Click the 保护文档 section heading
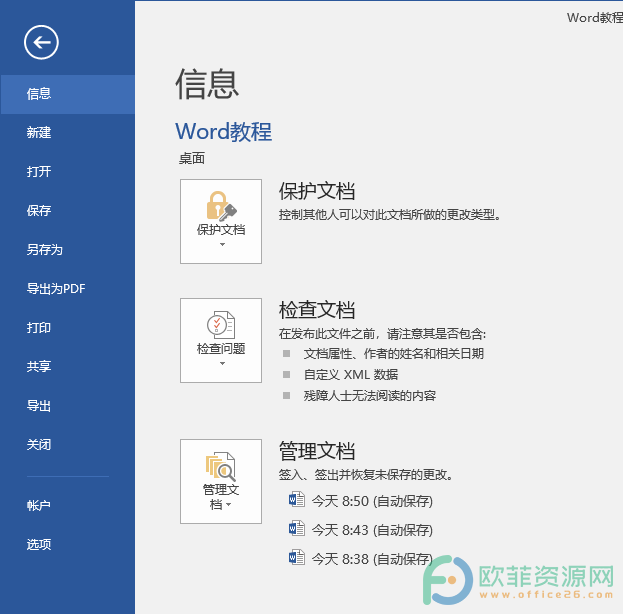 pyautogui.click(x=317, y=191)
